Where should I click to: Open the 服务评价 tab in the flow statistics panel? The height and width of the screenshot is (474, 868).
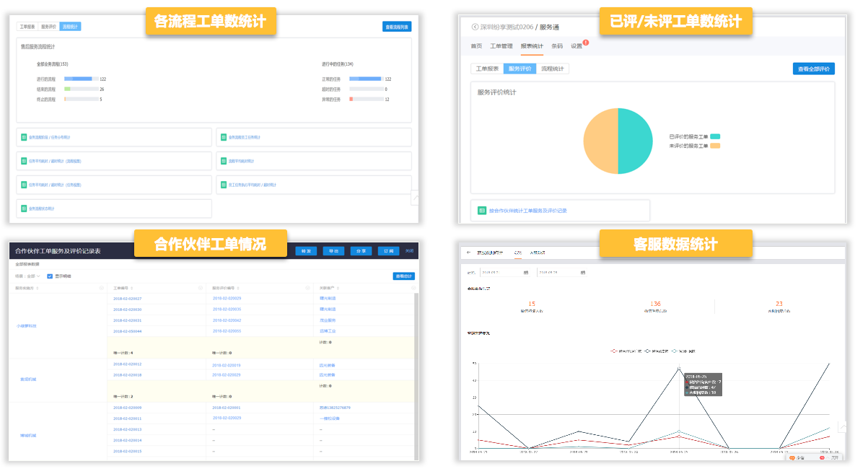[x=48, y=27]
